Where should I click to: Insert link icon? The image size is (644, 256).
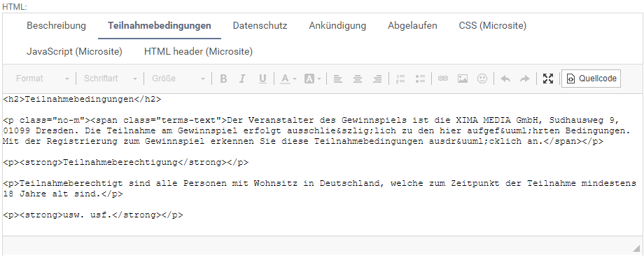click(442, 79)
